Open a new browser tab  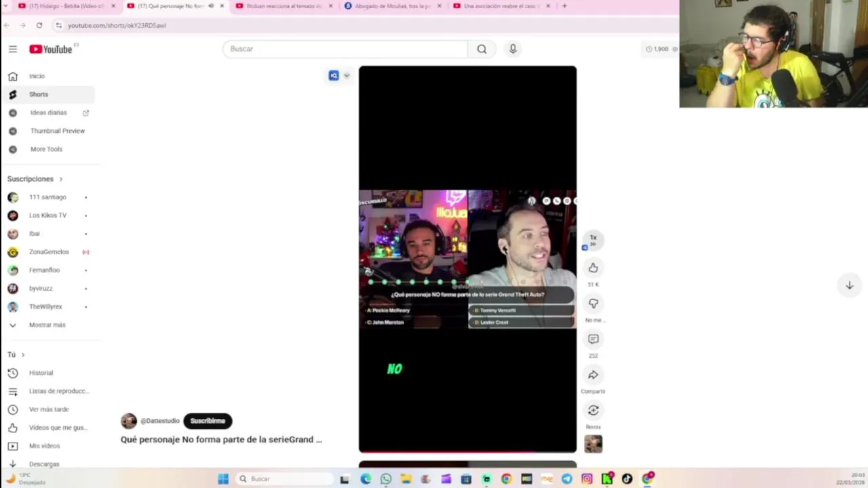point(564,6)
